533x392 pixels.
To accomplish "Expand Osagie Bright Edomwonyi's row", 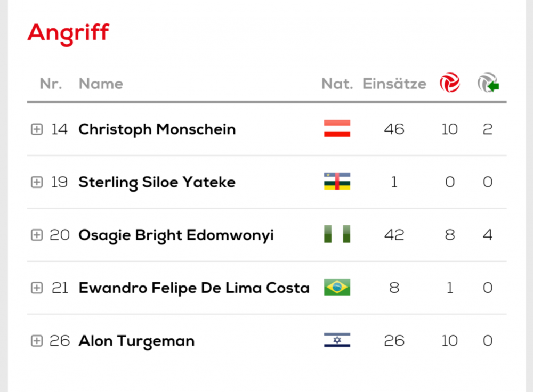I will point(37,235).
